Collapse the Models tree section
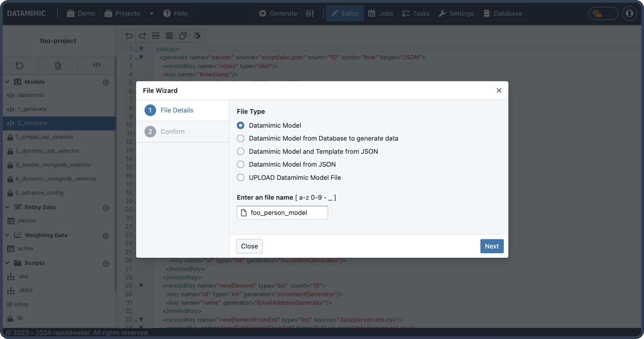 click(7, 82)
